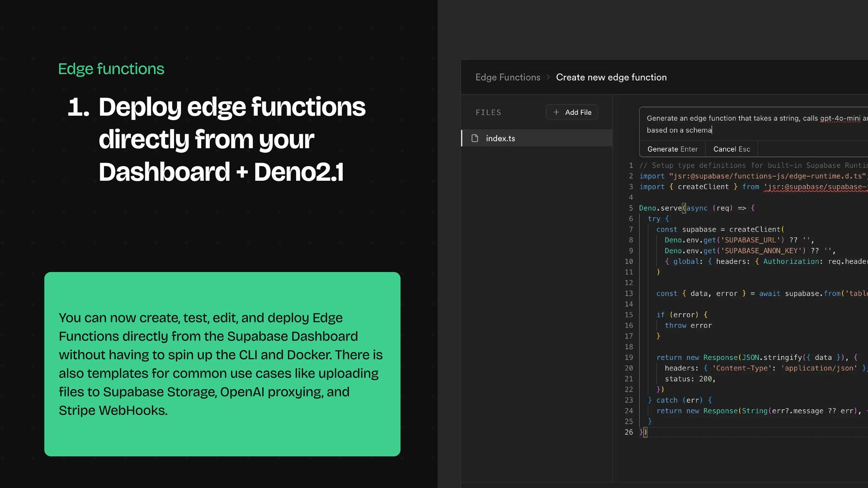The height and width of the screenshot is (488, 868).
Task: Click the breadcrumb chevron after Edge Functions
Action: click(x=548, y=77)
